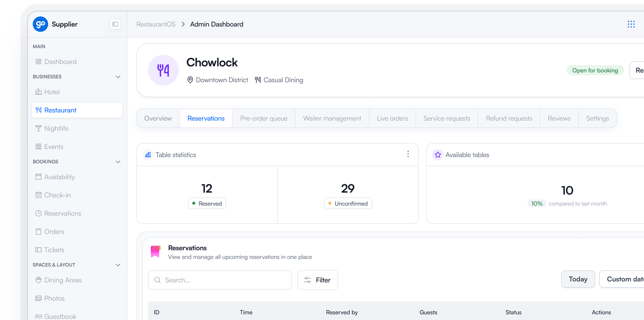This screenshot has height=320, width=644.
Task: Open the Live orders tab
Action: [392, 118]
